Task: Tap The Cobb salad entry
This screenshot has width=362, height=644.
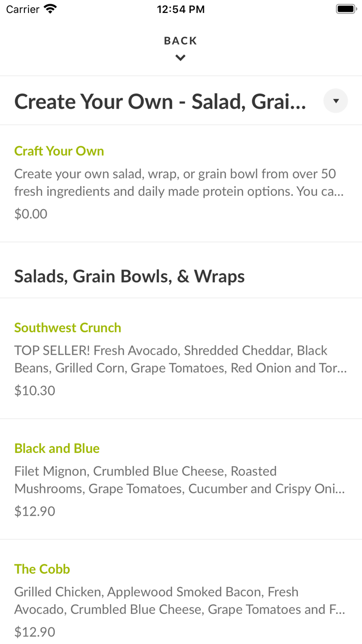Action: (42, 569)
